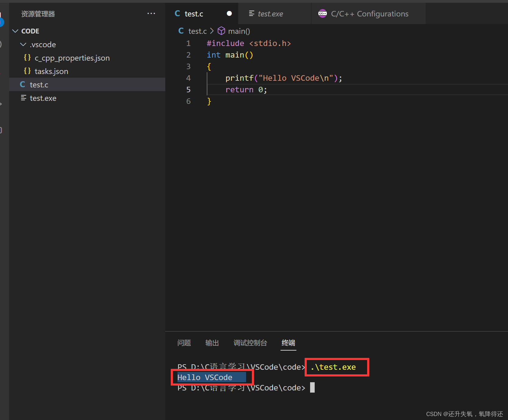Viewport: 508px width, 420px height.
Task: Open the 问题 (Problems) panel tab
Action: click(x=184, y=343)
